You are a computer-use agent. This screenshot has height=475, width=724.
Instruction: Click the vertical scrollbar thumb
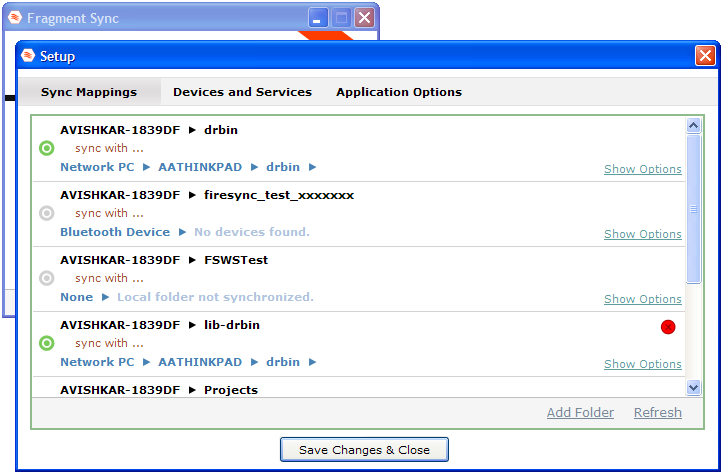pyautogui.click(x=694, y=209)
